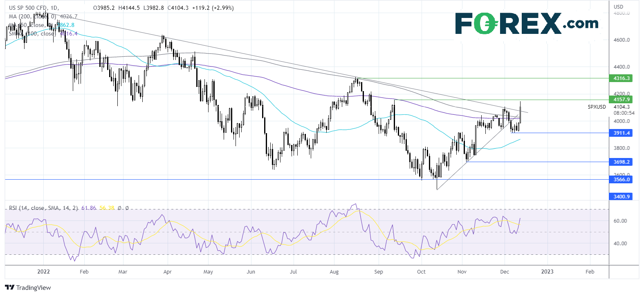Select the RSI indicator legend label
Screen dimensions: 644x296
pyautogui.click(x=43, y=208)
